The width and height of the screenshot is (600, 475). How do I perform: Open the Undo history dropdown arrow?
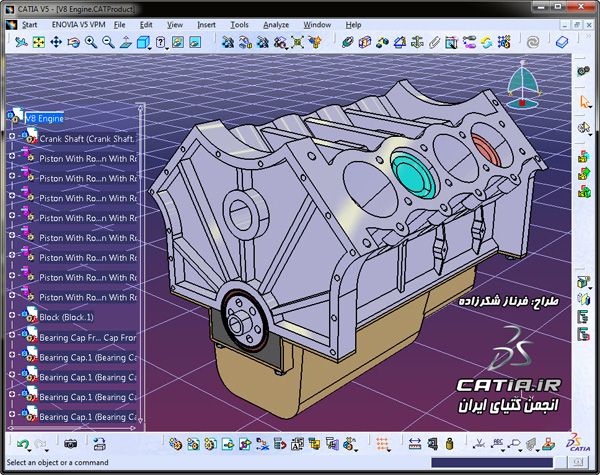[x=29, y=451]
